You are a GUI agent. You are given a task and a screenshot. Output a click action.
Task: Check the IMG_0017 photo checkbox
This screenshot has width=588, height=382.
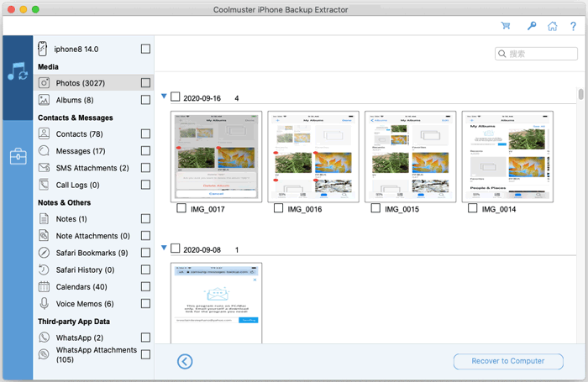[181, 208]
